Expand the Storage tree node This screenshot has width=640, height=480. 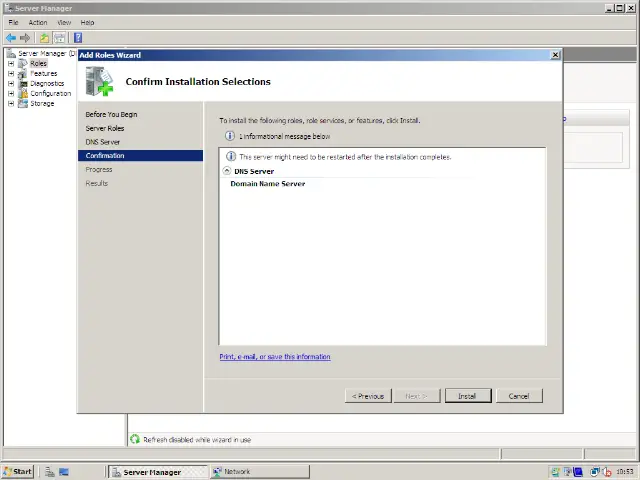point(11,104)
